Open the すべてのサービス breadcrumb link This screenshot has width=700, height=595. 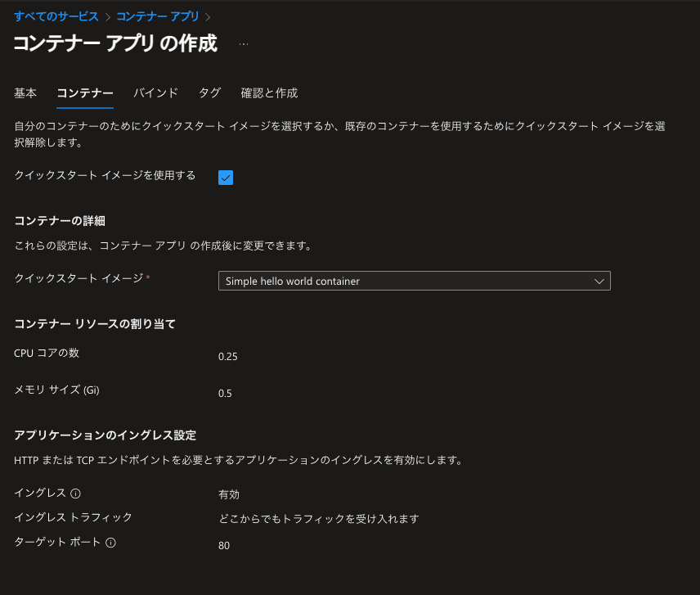(56, 16)
